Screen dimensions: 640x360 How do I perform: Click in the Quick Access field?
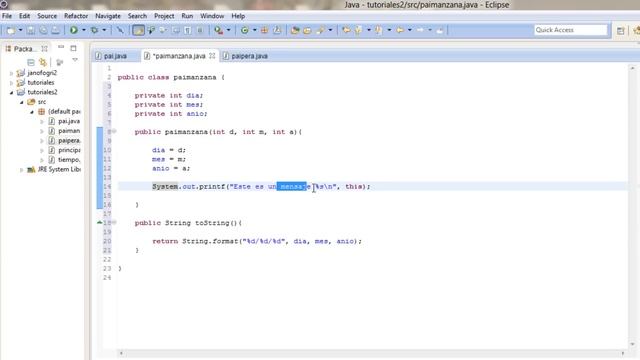571,30
